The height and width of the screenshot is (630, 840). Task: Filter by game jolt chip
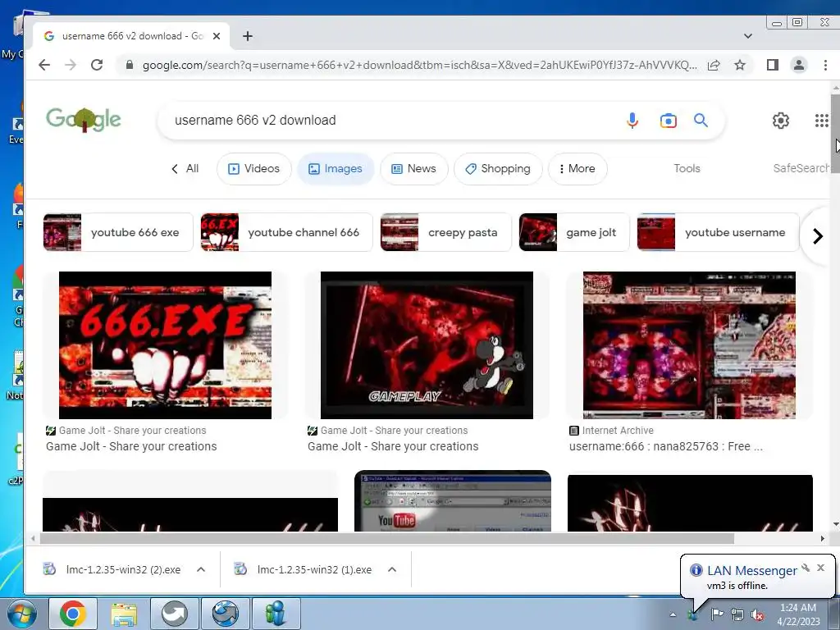(574, 232)
